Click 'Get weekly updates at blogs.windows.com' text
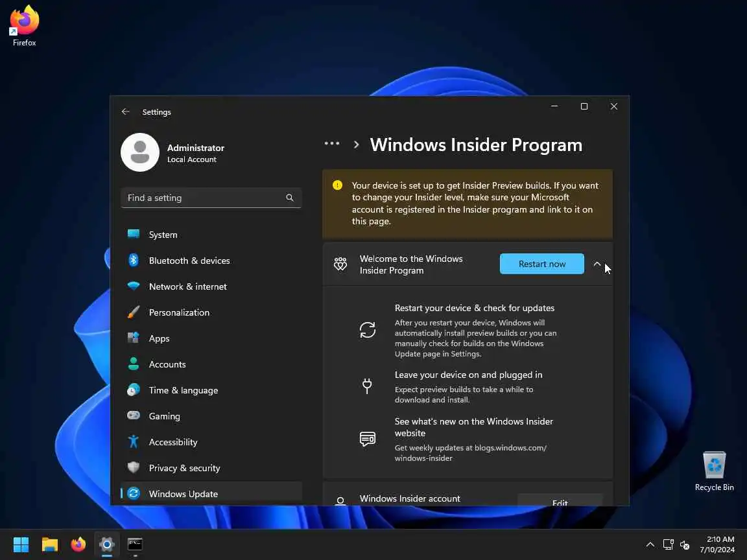 [470, 453]
